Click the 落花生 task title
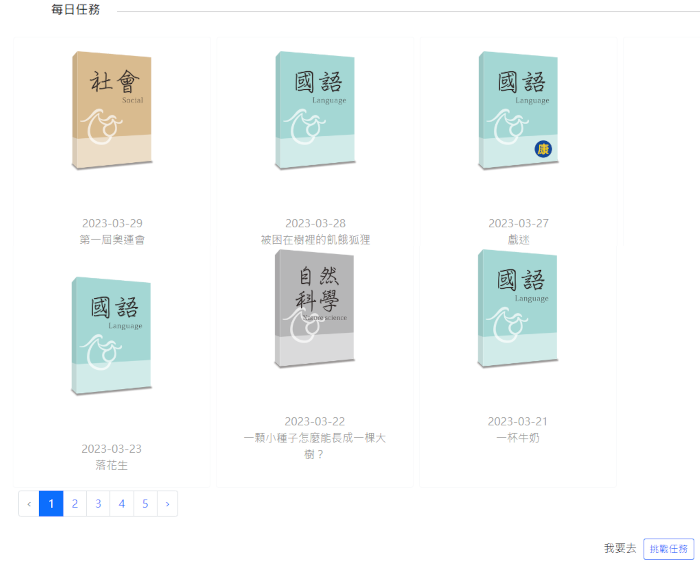This screenshot has height=565, width=700. [x=112, y=465]
